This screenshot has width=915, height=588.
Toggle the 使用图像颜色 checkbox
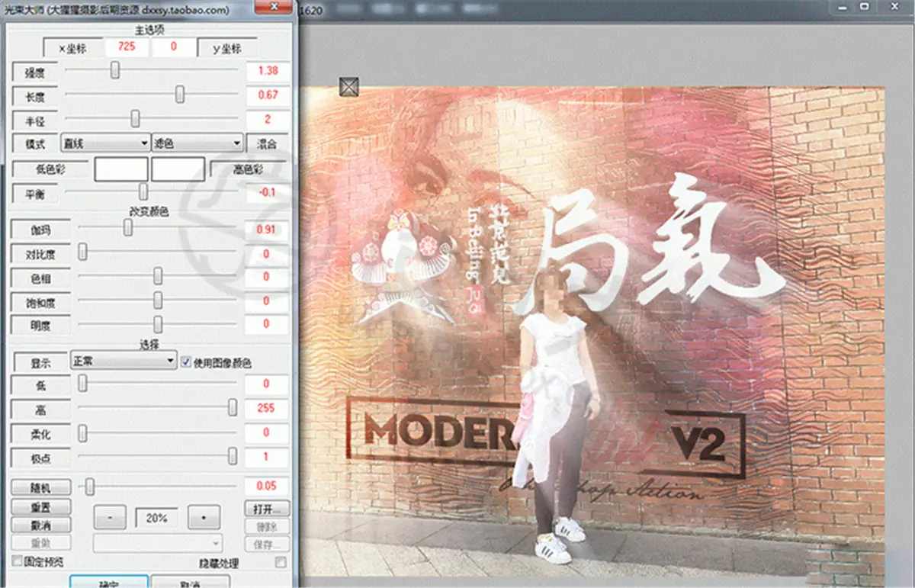[x=186, y=362]
